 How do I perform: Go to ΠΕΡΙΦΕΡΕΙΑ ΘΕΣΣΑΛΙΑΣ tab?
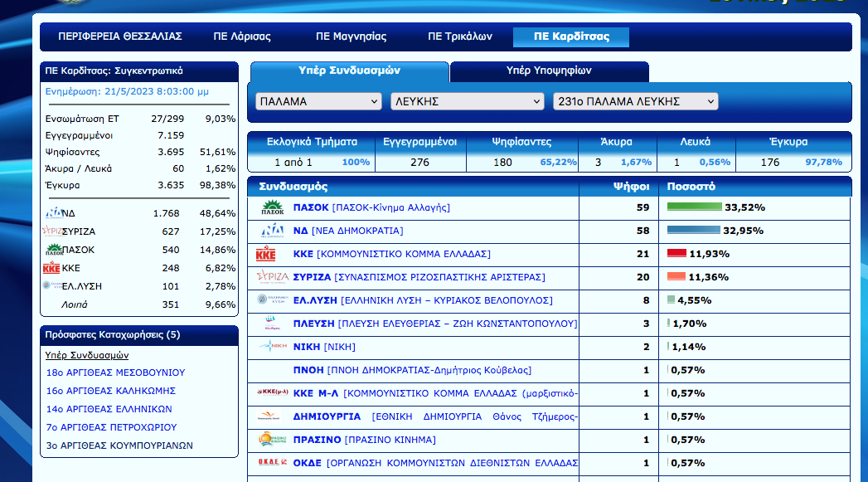120,37
